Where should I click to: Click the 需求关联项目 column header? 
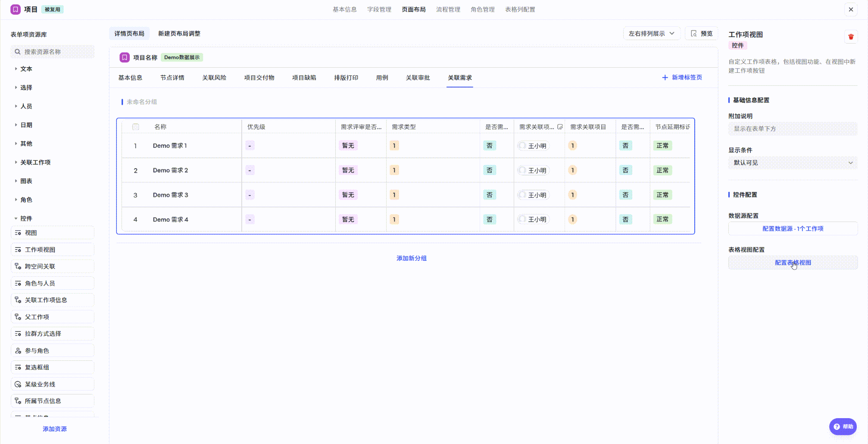pyautogui.click(x=588, y=127)
